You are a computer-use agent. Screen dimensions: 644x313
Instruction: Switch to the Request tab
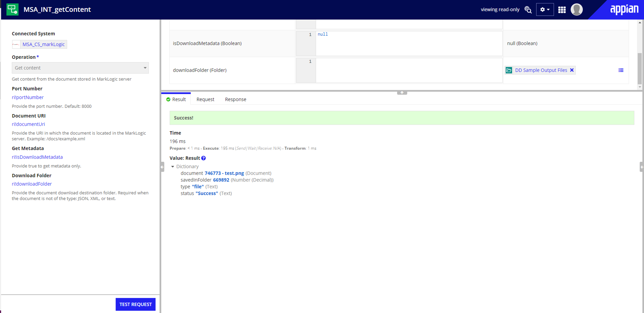[205, 99]
